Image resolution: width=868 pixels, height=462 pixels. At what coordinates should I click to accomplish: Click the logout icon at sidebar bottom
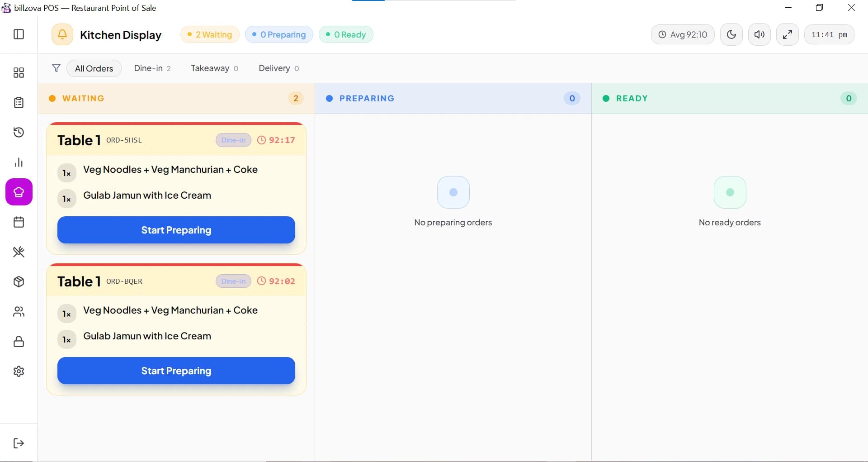tap(19, 443)
